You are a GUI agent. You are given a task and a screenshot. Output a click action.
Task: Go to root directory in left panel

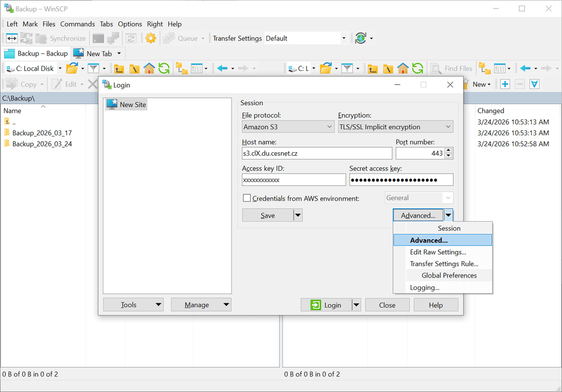pos(134,68)
